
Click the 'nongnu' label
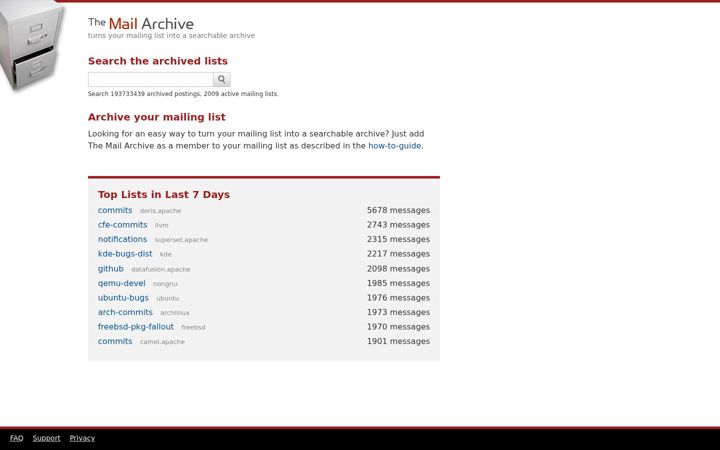165,284
